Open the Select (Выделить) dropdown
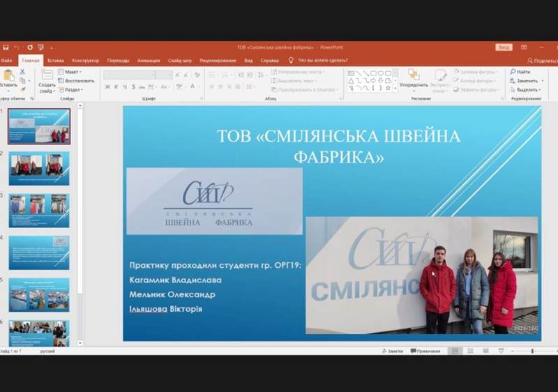The height and width of the screenshot is (392, 558). 525,89
